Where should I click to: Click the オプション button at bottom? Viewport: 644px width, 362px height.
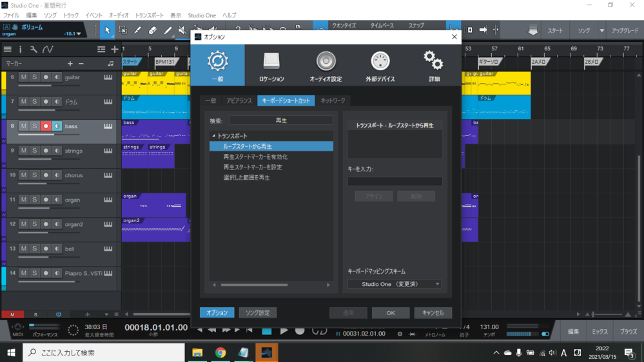pos(217,313)
